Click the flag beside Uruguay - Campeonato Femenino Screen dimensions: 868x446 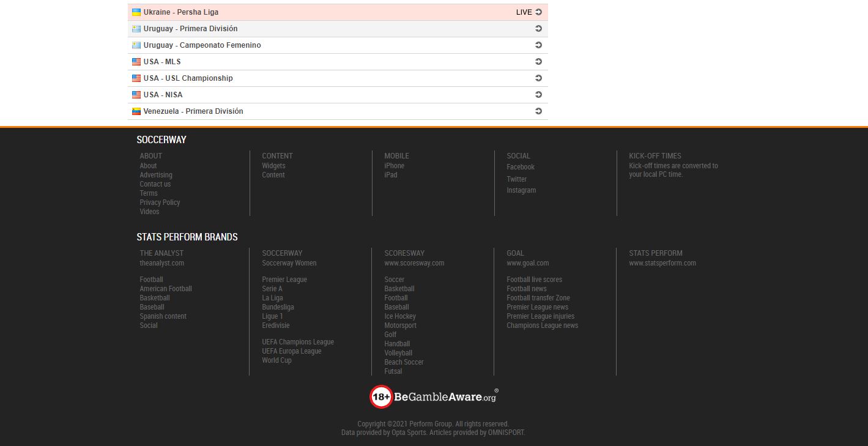coord(136,45)
